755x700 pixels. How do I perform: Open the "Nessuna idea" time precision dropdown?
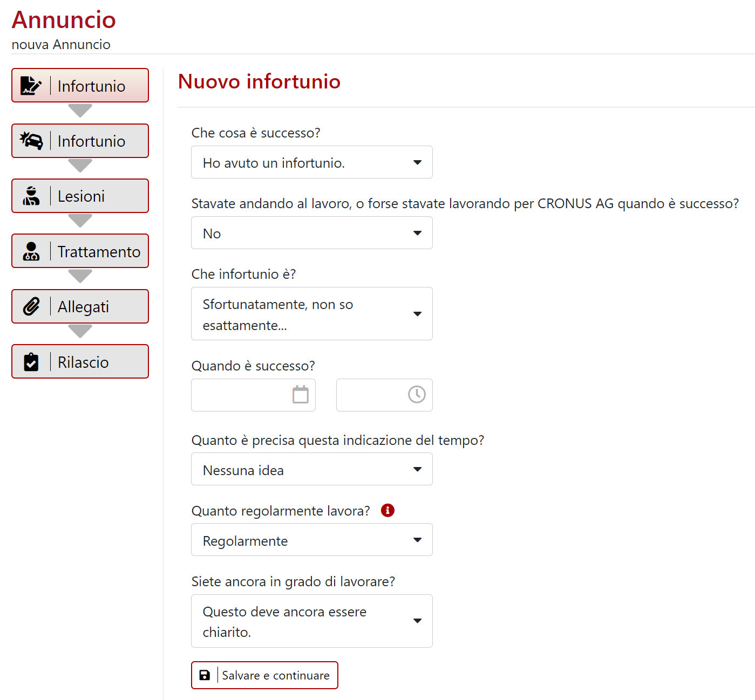point(311,469)
